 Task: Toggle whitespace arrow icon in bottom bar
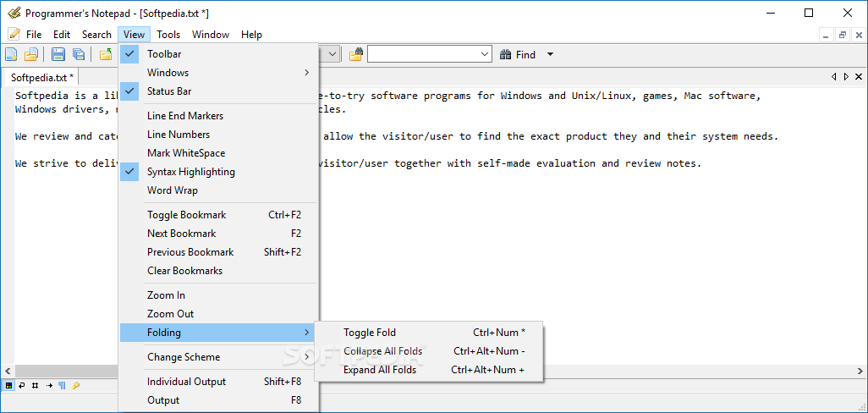[x=49, y=385]
